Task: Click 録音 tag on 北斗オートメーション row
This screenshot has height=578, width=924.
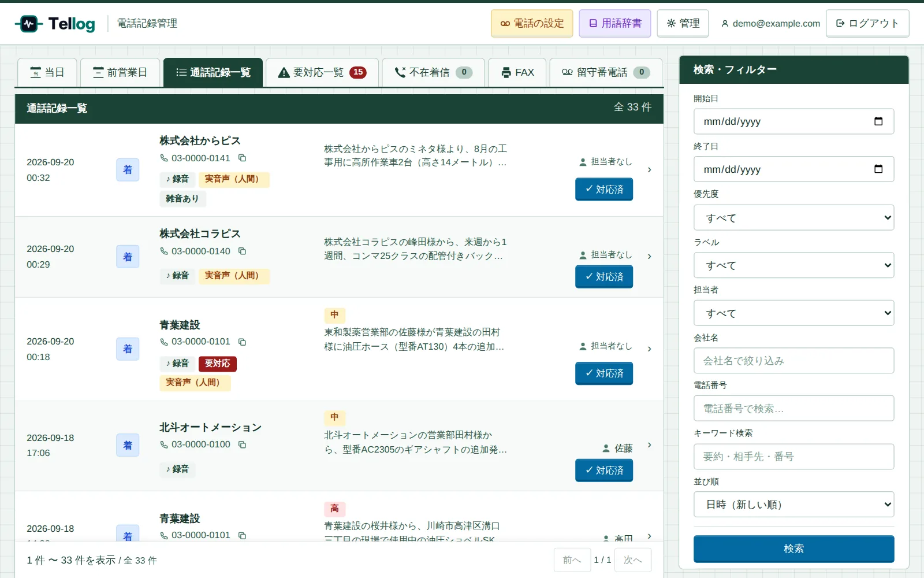Action: (x=177, y=469)
